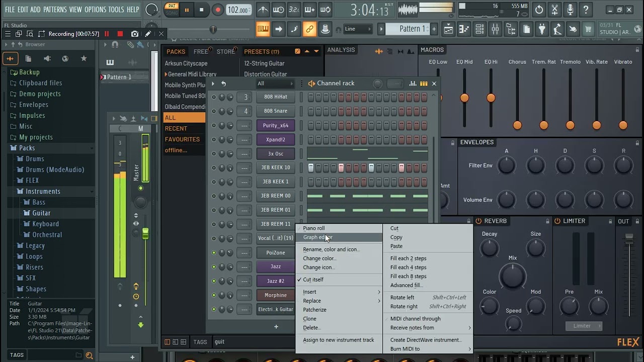Click the picker panel magnet snap icon

click(x=115, y=44)
